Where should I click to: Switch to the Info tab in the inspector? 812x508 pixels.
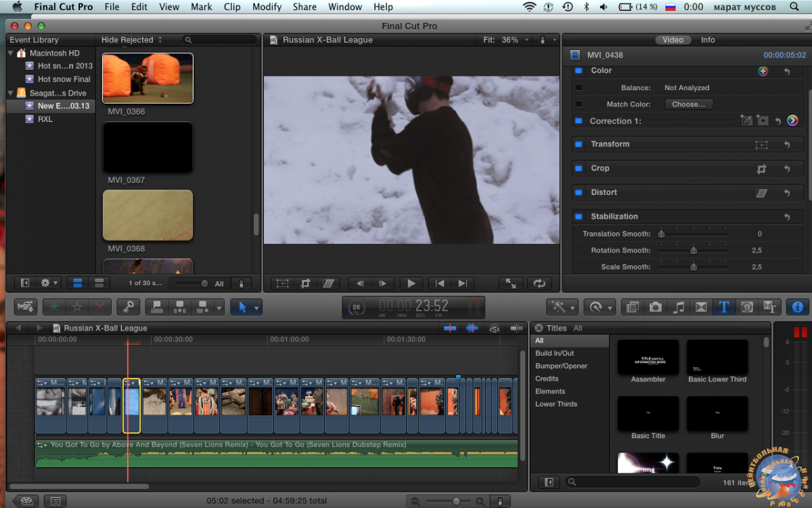tap(708, 40)
